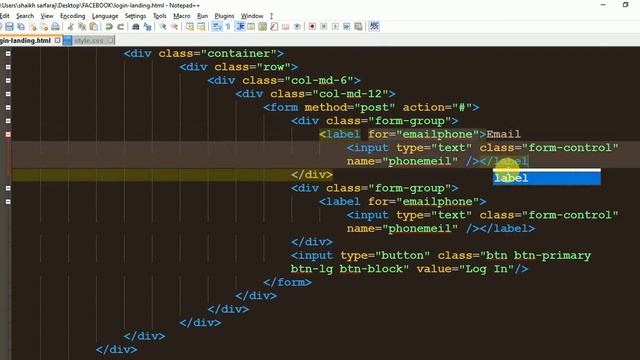Open the Tools menu
Image resolution: width=640 pixels, height=360 pixels.
point(160,16)
